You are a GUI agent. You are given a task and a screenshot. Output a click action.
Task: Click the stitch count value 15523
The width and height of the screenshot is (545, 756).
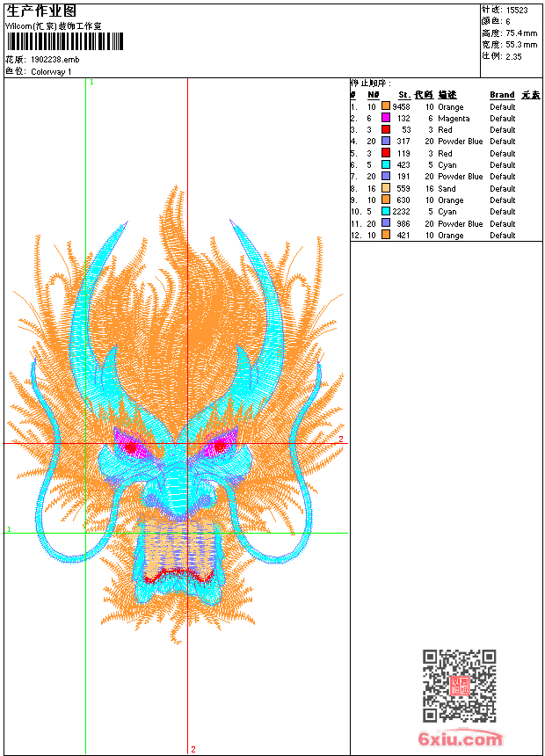(x=516, y=11)
